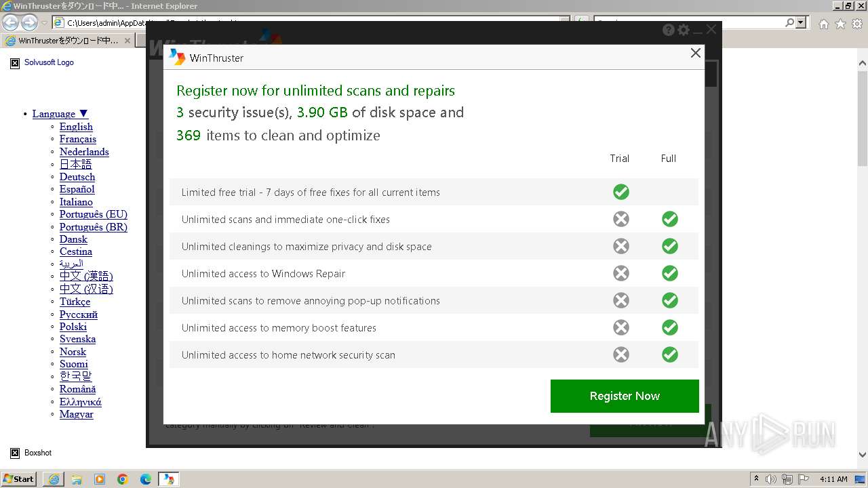Open Internet Explorer from the taskbar
The width and height of the screenshot is (868, 488).
pos(54,479)
